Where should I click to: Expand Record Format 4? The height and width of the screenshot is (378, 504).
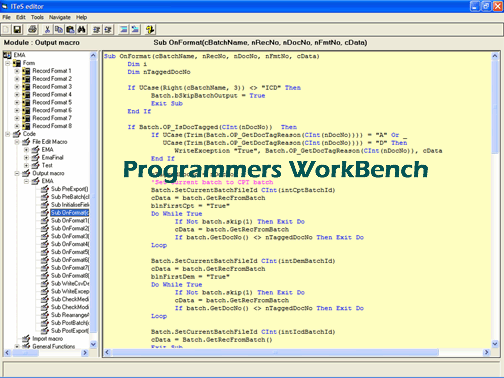pyautogui.click(x=17, y=95)
